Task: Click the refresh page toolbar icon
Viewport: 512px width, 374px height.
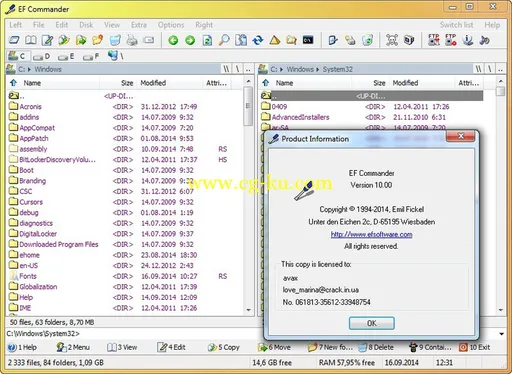Action: click(207, 40)
